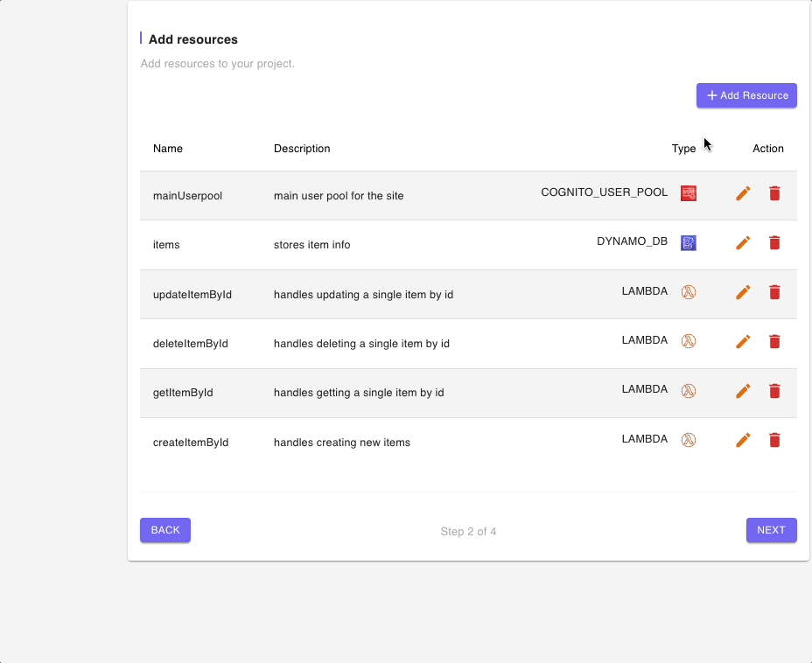Click 'main user pool for the site' description
The height and width of the screenshot is (663, 812).
point(339,196)
